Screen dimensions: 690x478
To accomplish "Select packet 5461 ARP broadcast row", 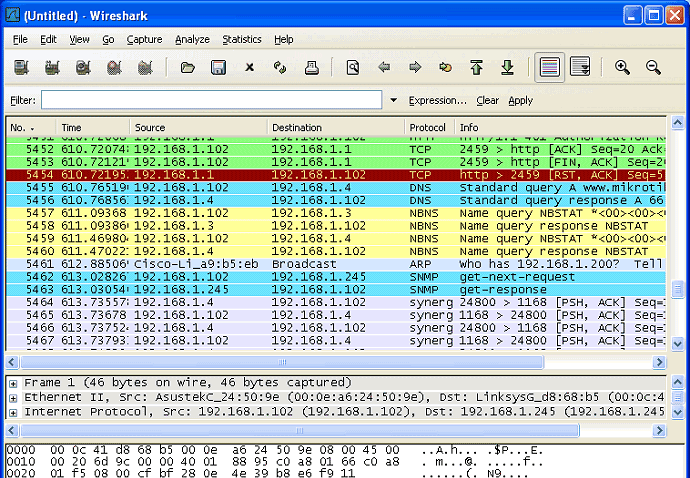I will coord(335,264).
